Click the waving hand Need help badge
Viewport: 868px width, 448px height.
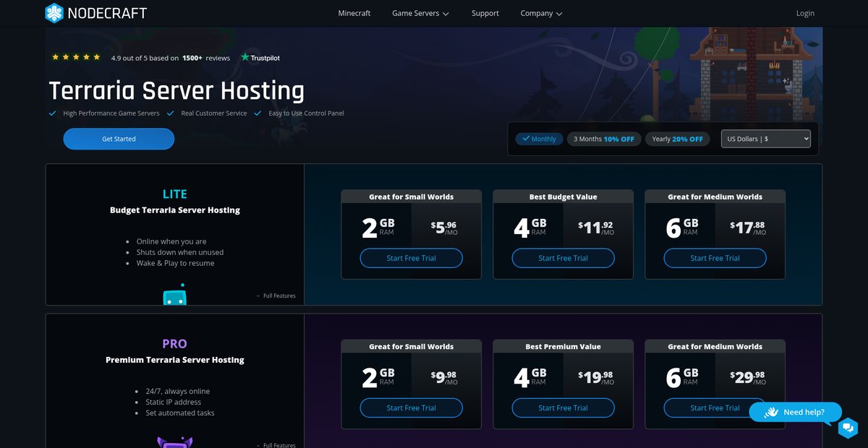pos(795,412)
